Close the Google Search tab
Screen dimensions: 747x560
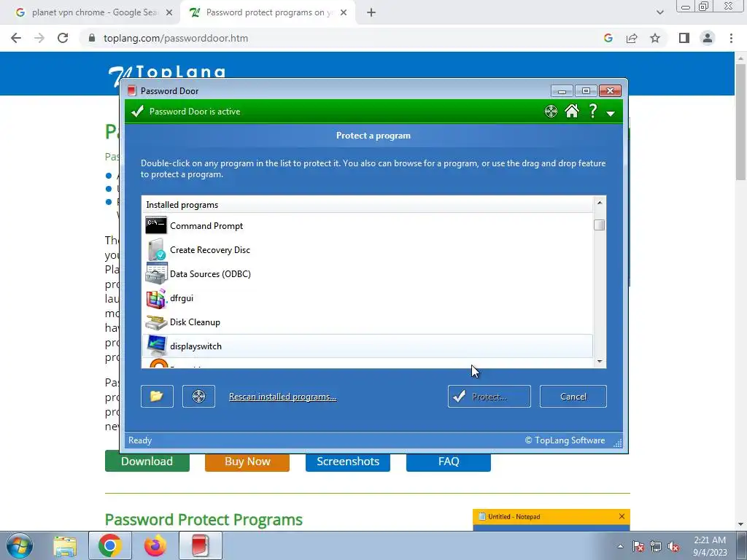point(169,13)
